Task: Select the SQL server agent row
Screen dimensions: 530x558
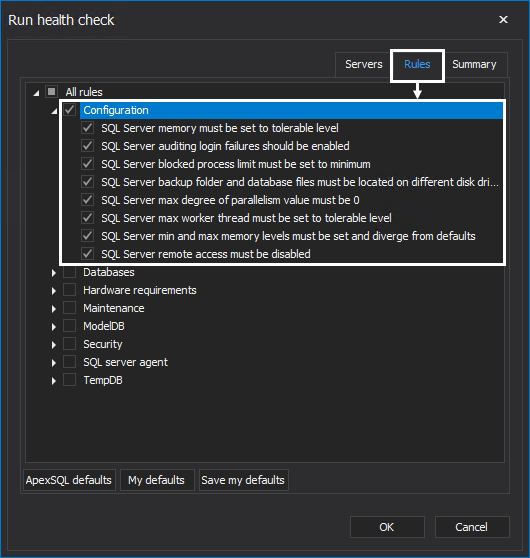Action: click(x=125, y=362)
